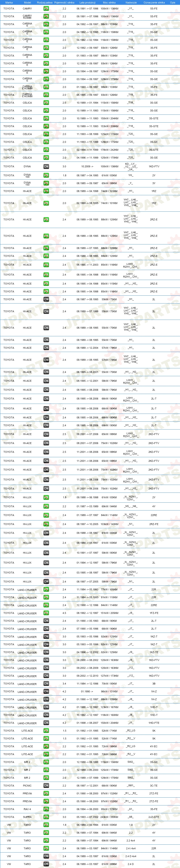
Task: Click the power value 151kW / 205KM
Action: [110, 613]
